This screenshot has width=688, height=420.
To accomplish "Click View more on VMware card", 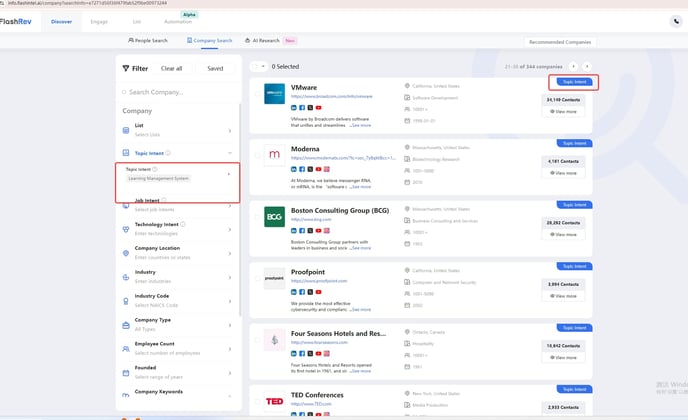I will [x=563, y=111].
